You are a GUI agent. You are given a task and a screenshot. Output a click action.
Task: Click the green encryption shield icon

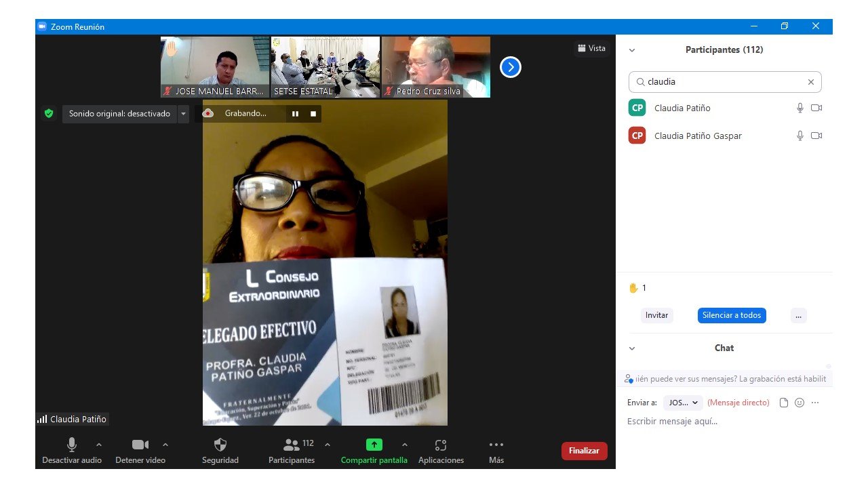(49, 114)
